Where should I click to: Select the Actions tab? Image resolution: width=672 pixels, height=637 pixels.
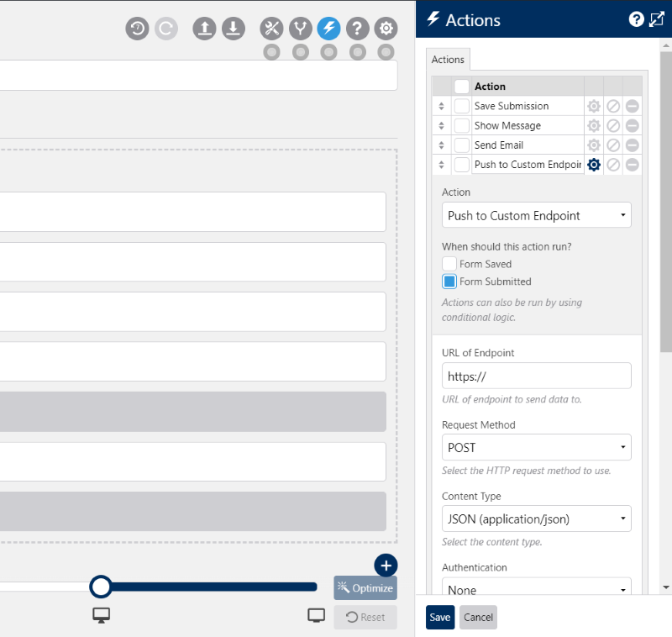[x=448, y=60]
